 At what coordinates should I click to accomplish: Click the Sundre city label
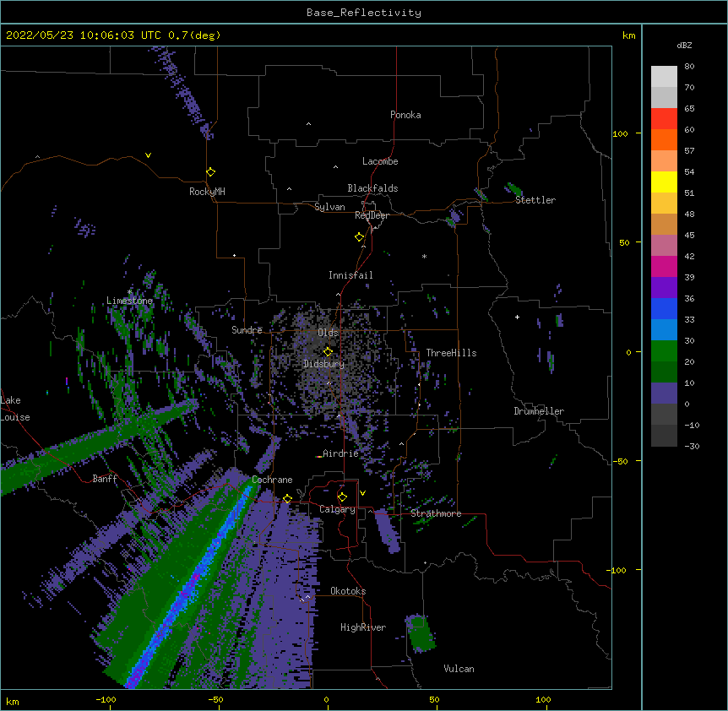247,330
